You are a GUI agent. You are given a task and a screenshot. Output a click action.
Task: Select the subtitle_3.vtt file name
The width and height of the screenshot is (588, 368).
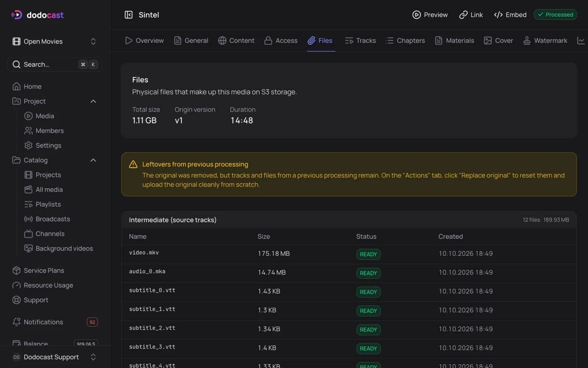152,347
